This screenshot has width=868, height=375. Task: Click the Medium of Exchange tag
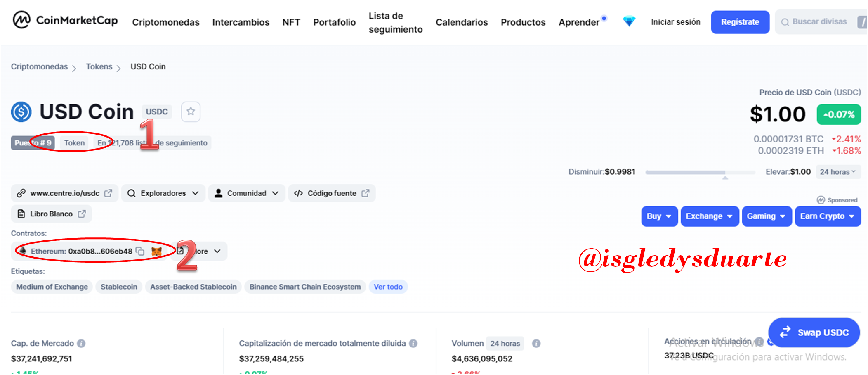pos(52,287)
